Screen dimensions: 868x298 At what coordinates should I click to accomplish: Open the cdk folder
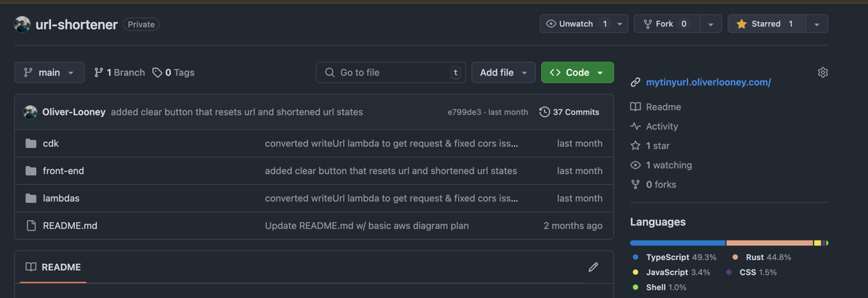[x=51, y=143]
